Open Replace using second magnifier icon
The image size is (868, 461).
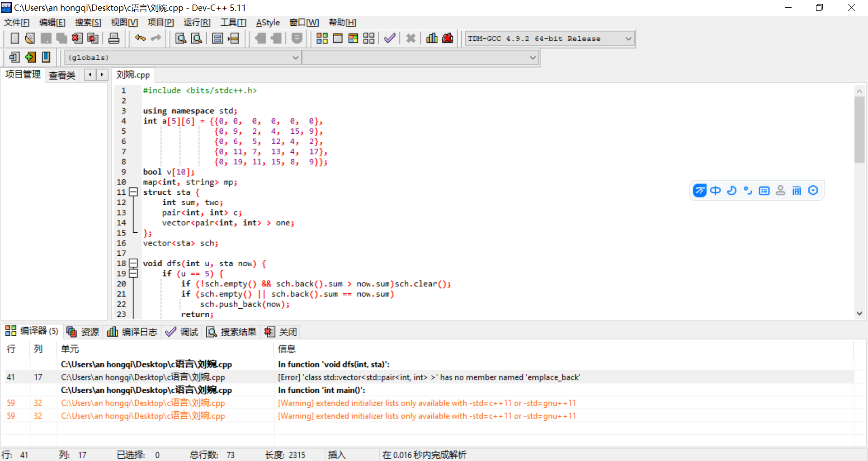pyautogui.click(x=197, y=38)
